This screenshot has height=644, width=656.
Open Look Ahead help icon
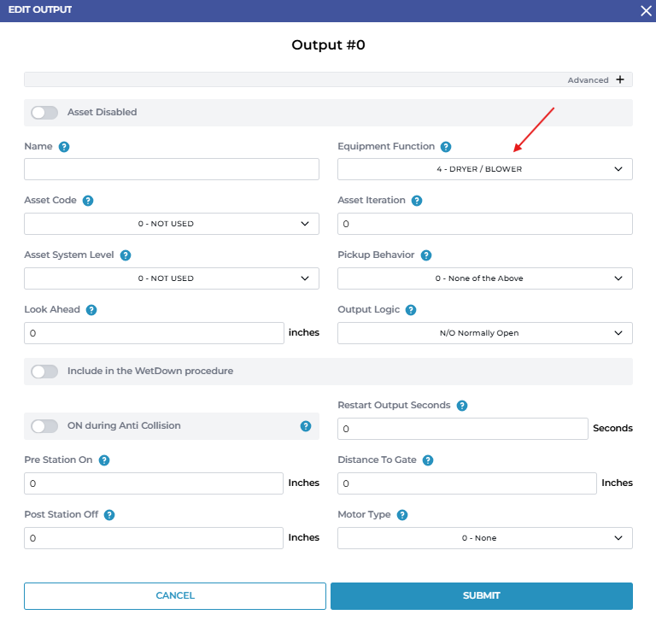click(92, 310)
